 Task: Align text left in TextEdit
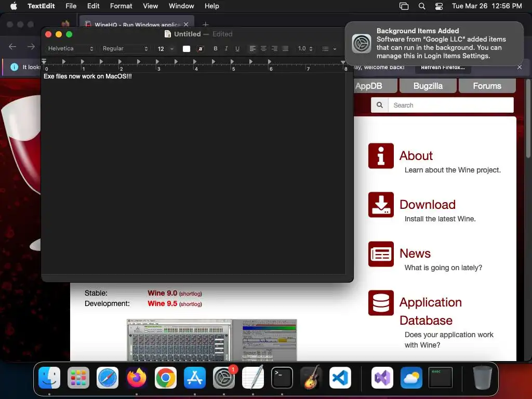(252, 48)
